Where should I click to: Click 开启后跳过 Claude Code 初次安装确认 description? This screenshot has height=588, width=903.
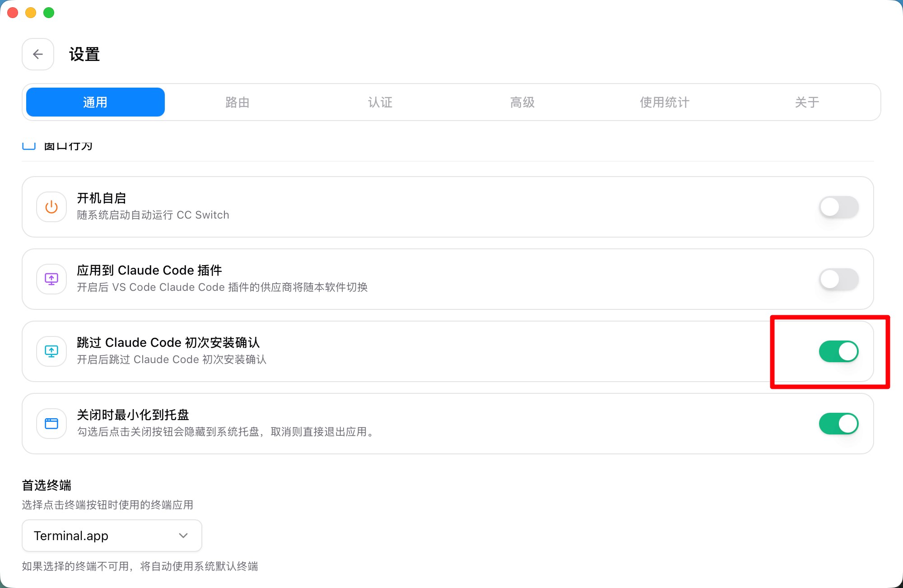tap(172, 359)
